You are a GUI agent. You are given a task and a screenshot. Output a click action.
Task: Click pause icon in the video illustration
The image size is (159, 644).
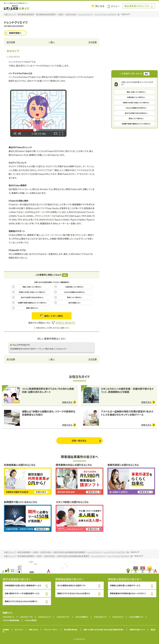pyautogui.click(x=15, y=134)
